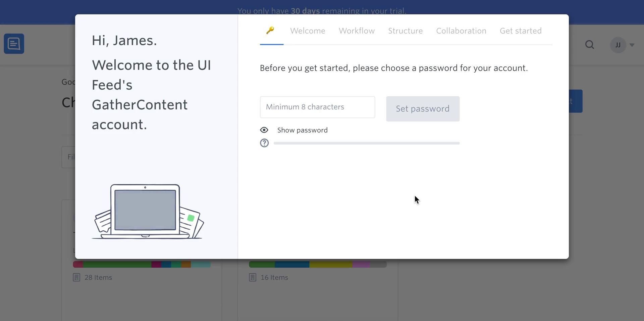The image size is (644, 321).
Task: Open the Structure tab
Action: (x=405, y=31)
